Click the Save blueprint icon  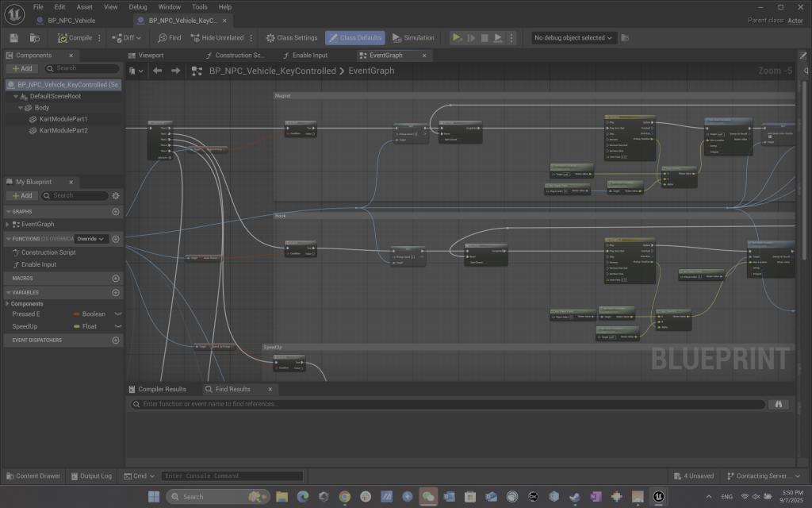click(x=14, y=38)
